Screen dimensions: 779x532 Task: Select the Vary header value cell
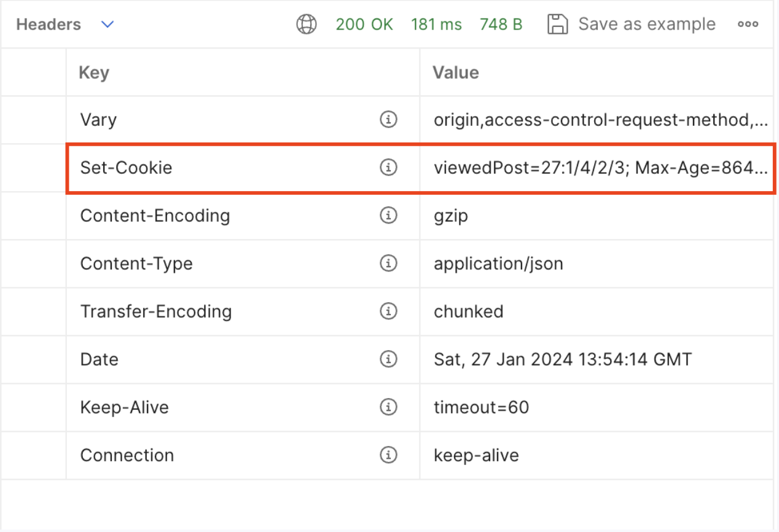[x=597, y=120]
